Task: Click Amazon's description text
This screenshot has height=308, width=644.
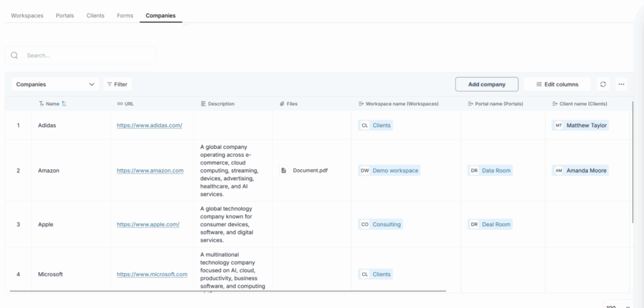Action: click(x=230, y=170)
